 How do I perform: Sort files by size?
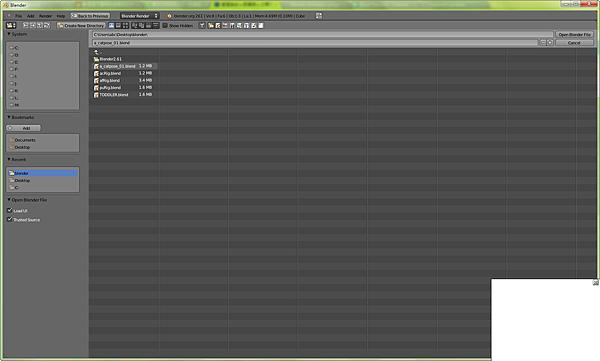click(x=156, y=25)
